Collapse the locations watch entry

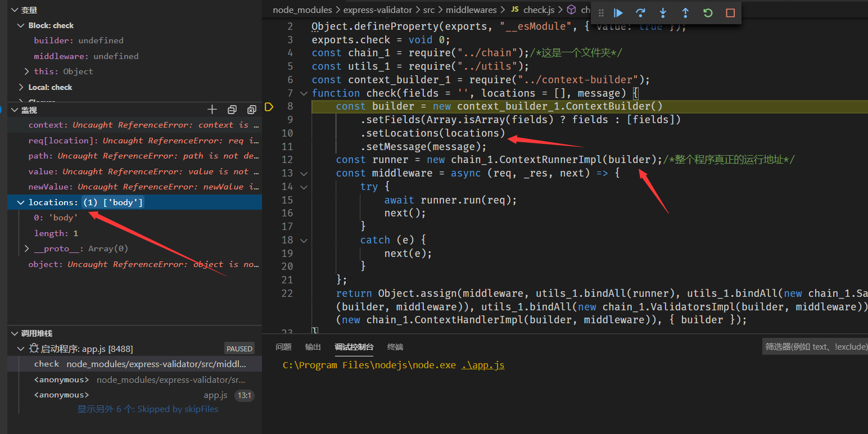(x=21, y=202)
